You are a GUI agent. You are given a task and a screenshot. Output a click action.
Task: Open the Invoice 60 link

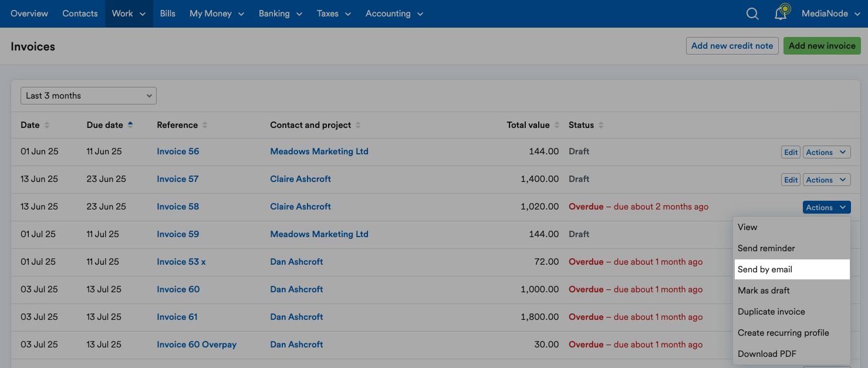(x=178, y=289)
